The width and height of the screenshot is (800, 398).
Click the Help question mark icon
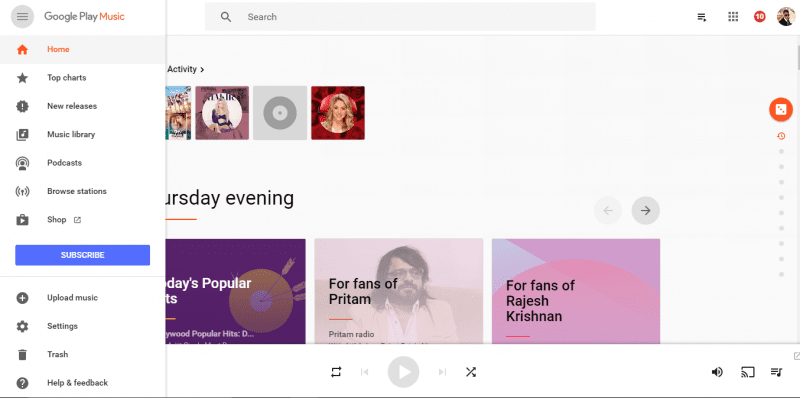click(x=22, y=383)
